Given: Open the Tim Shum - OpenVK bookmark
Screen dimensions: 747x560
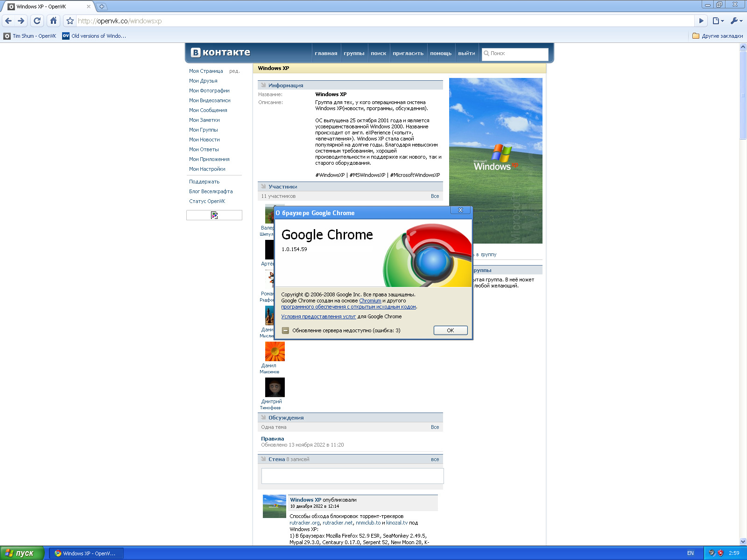Looking at the screenshot, I should [x=30, y=36].
